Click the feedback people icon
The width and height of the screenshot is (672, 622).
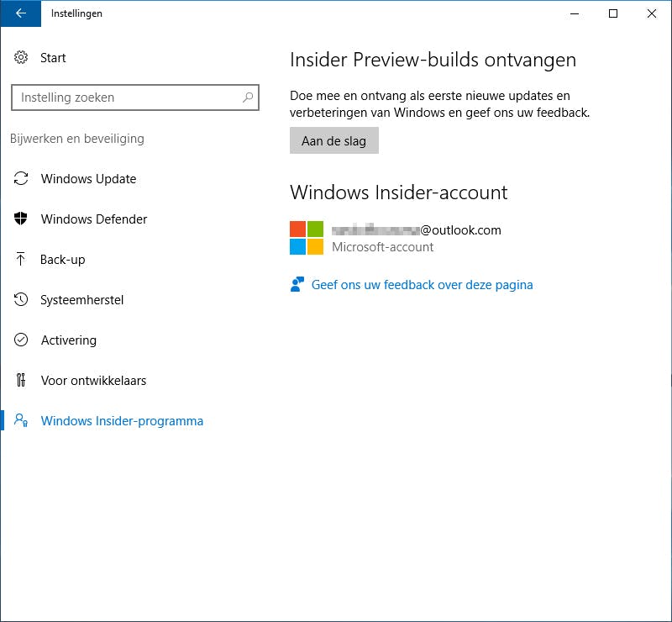[297, 284]
